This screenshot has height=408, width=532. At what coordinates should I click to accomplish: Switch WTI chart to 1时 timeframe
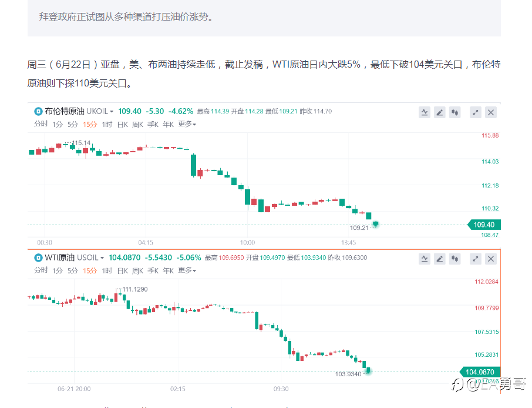(x=107, y=270)
